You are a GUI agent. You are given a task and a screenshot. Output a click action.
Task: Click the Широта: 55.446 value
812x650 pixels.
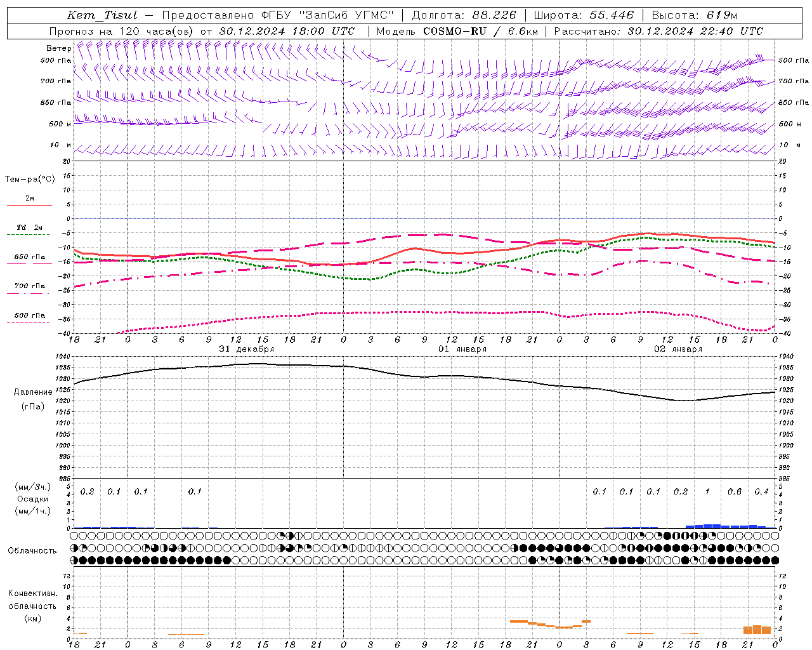click(x=584, y=15)
